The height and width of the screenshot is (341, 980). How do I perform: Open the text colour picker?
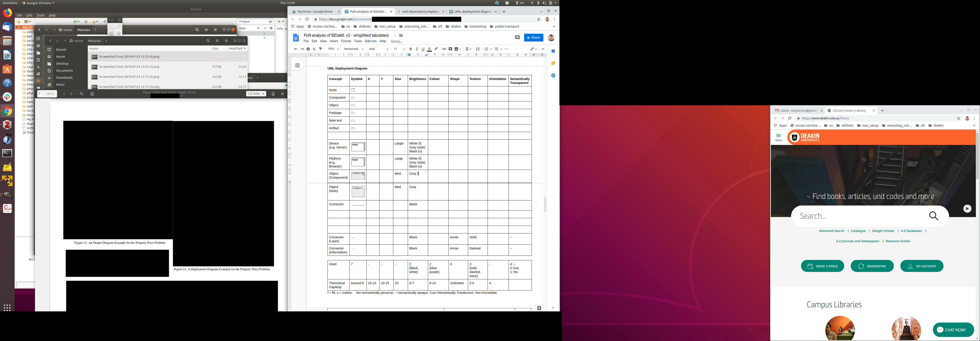click(x=429, y=49)
